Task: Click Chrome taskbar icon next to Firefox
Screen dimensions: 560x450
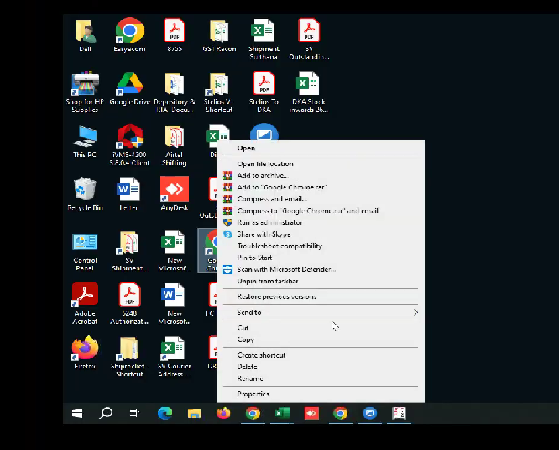Action: [x=253, y=414]
